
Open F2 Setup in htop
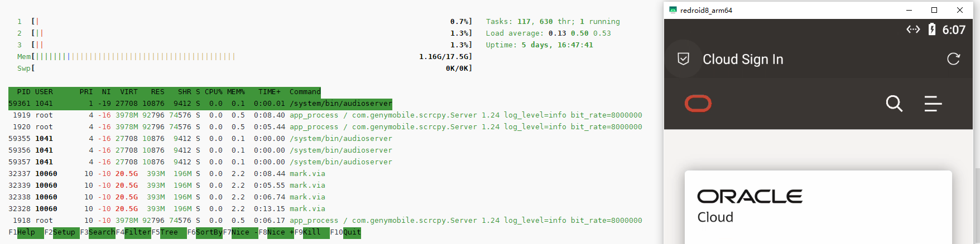[x=64, y=232]
